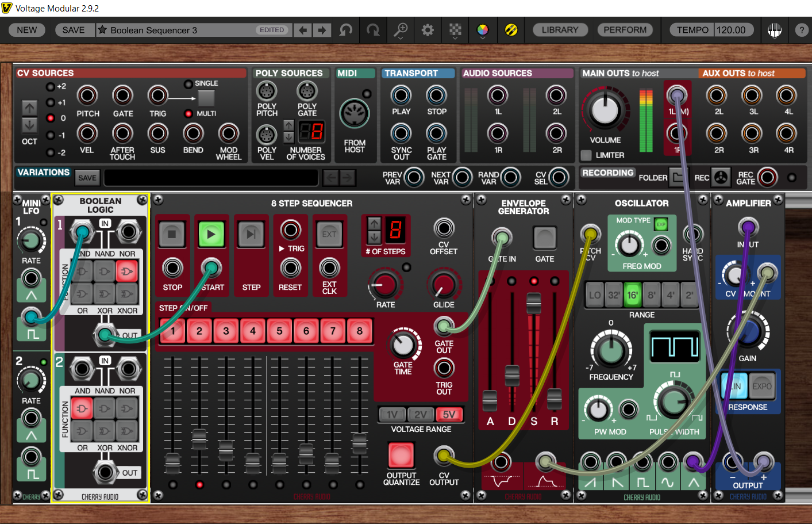
Task: Click the sequencer stop square button
Action: coord(172,234)
